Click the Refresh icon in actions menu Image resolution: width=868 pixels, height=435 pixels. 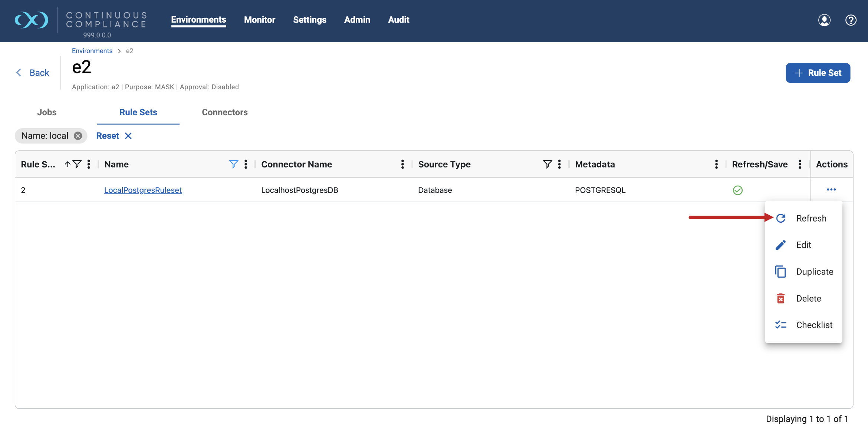point(781,218)
